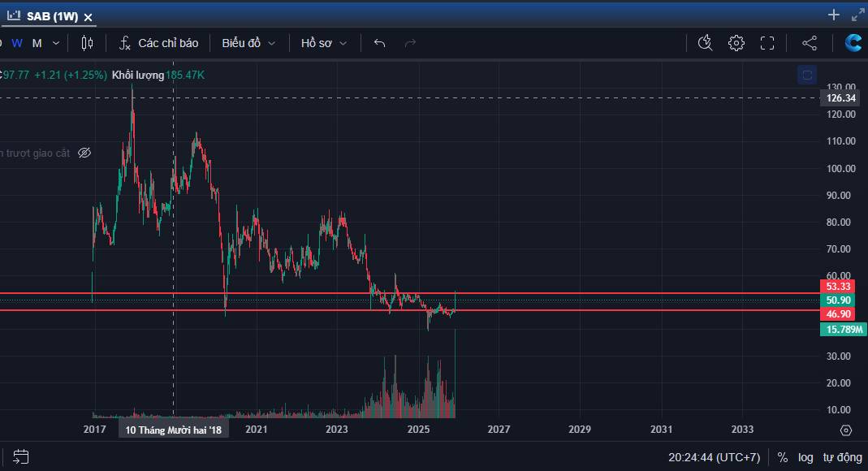Viewport: 868px width, 471px height.
Task: Toggle log scale mode
Action: pyautogui.click(x=805, y=457)
